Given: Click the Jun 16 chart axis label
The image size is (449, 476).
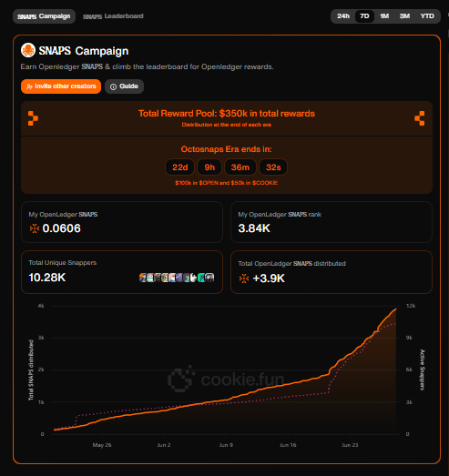Looking at the screenshot, I should 288,445.
